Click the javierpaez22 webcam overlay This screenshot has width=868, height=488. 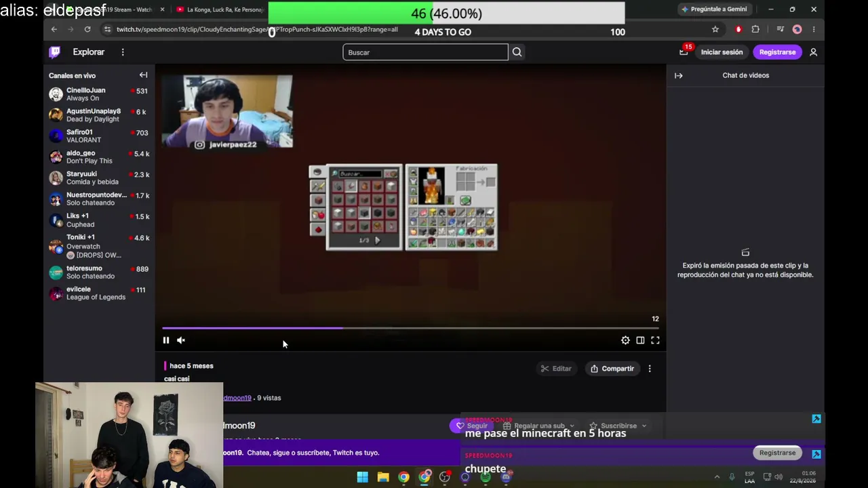[x=227, y=111]
